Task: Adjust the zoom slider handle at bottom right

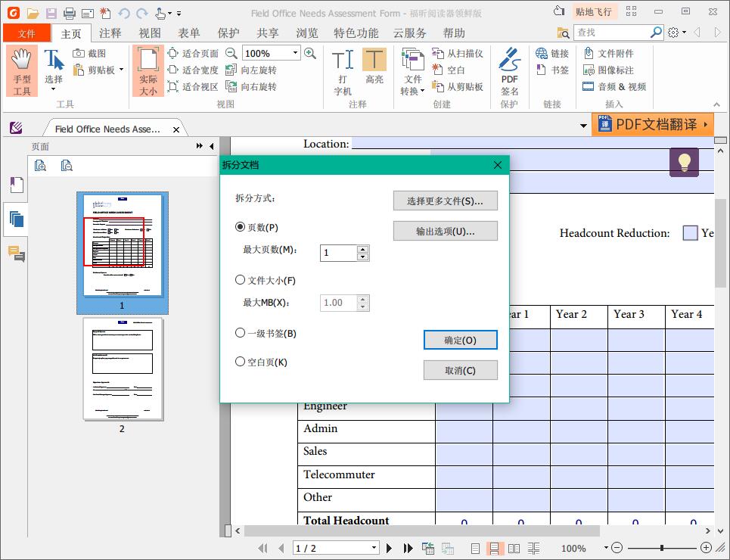Action: [661, 548]
